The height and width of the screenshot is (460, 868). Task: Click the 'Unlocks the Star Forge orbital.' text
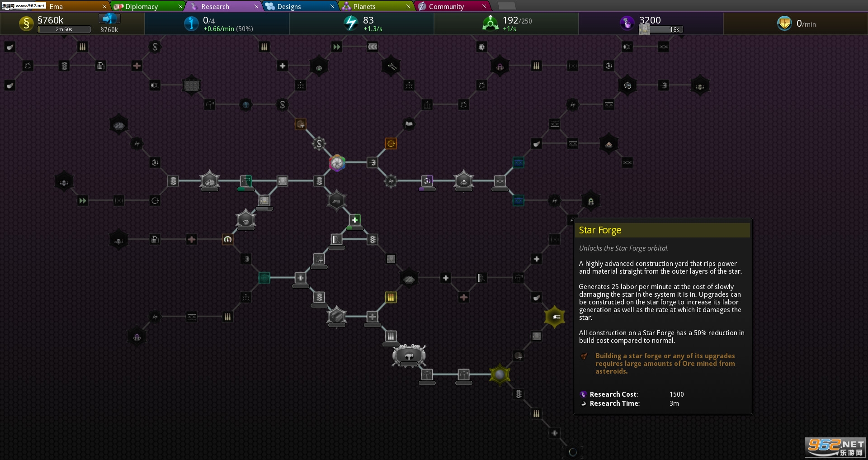click(x=624, y=248)
